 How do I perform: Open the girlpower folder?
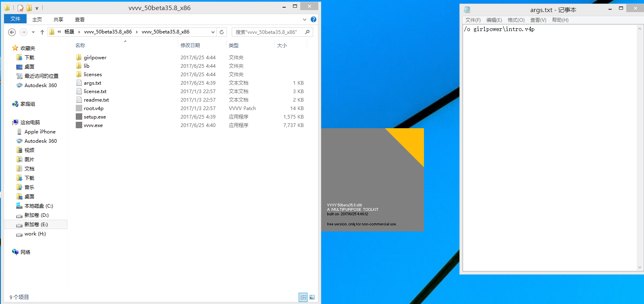[x=95, y=58]
